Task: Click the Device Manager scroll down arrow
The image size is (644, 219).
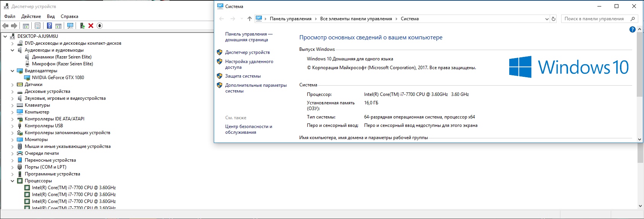Action: pos(640,206)
